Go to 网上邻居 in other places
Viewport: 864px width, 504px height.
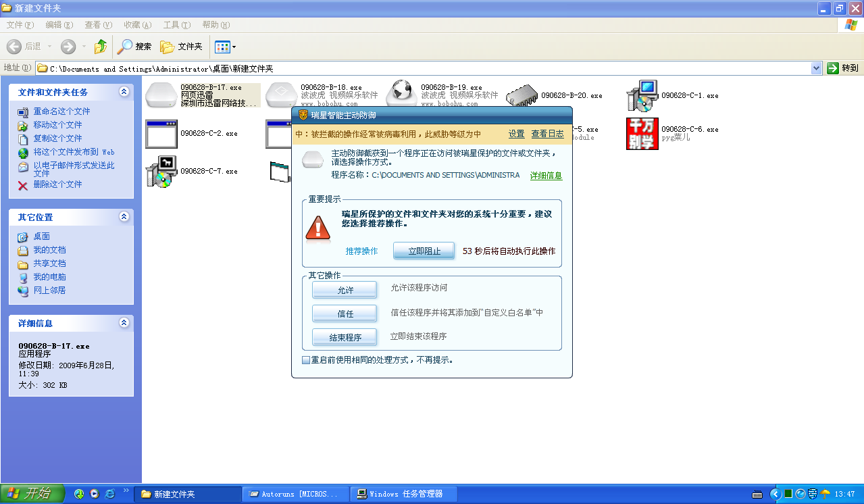(x=49, y=291)
